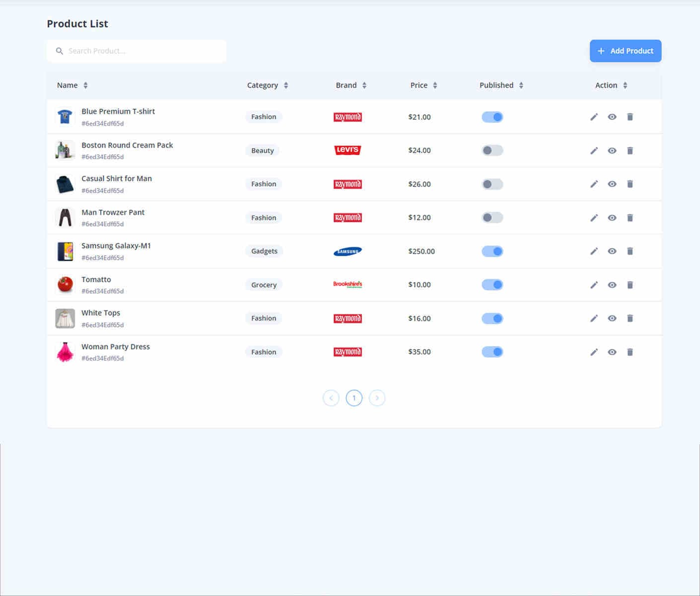The width and height of the screenshot is (700, 596).
Task: Select the Published column header
Action: pos(500,85)
